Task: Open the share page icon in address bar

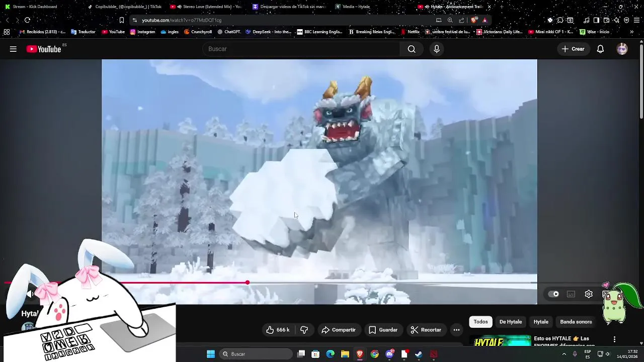Action: coord(461,20)
